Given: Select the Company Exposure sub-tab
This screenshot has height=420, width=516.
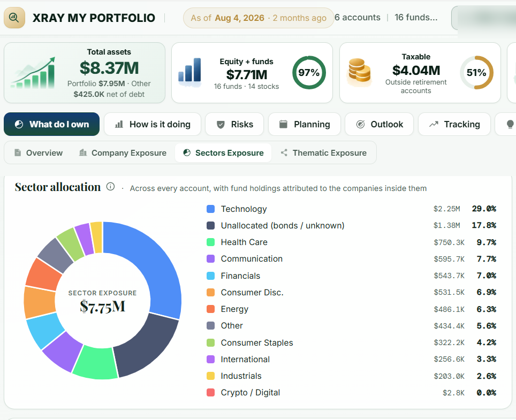Looking at the screenshot, I should (x=123, y=152).
